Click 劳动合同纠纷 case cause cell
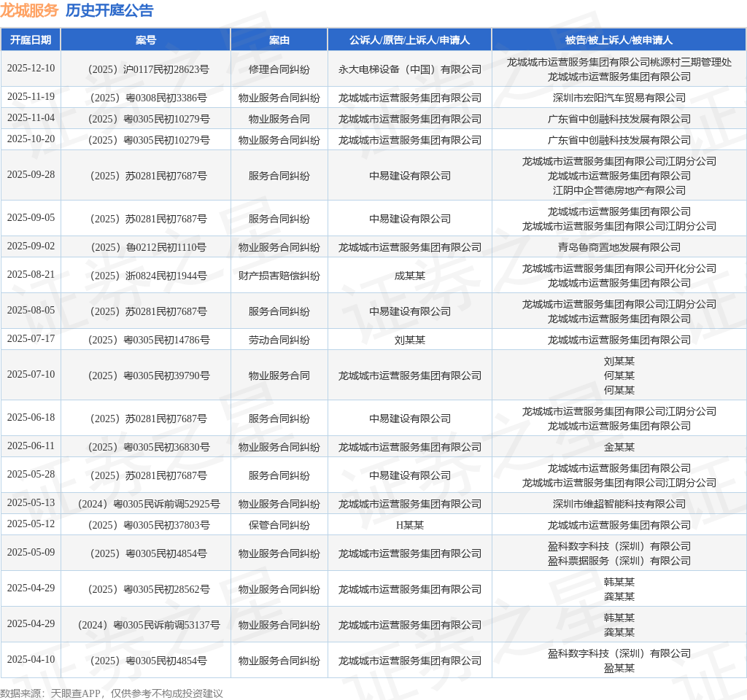This screenshot has height=700, width=747. (x=279, y=341)
